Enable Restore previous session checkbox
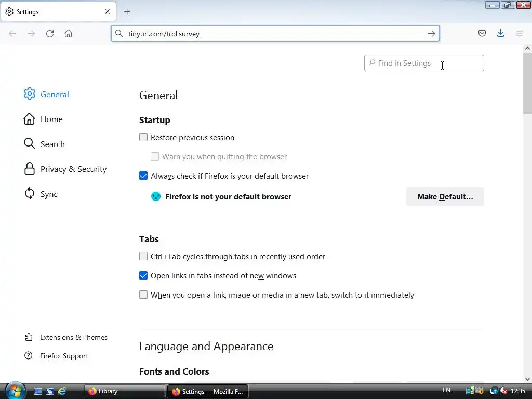Viewport: 532px width, 399px height. click(143, 137)
